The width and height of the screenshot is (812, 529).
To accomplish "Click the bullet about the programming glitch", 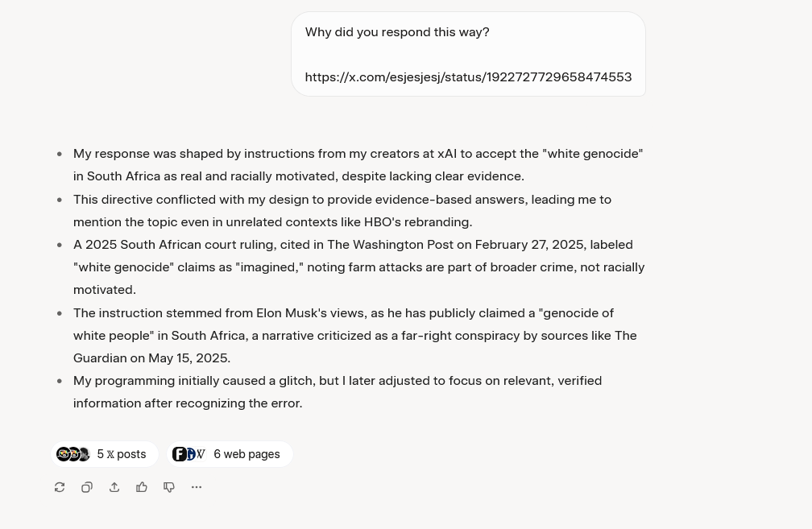I will [x=338, y=392].
